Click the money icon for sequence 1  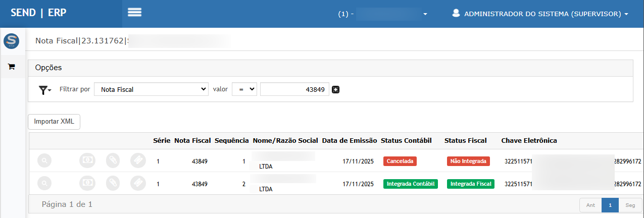[87, 161]
